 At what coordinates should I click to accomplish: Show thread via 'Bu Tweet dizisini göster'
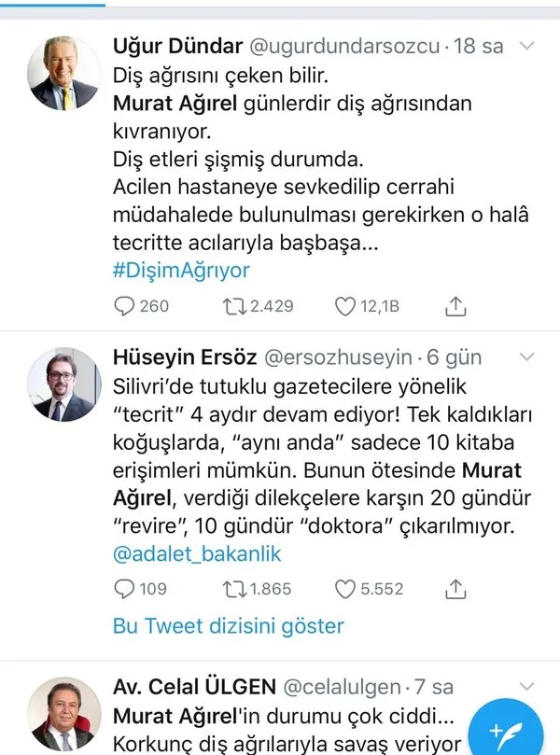tap(228, 625)
